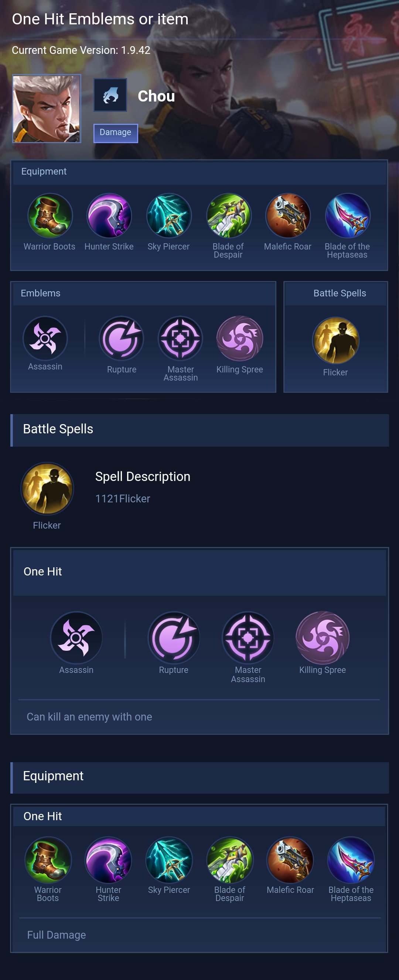Click the page title One Hit Emblems or item

point(100,19)
